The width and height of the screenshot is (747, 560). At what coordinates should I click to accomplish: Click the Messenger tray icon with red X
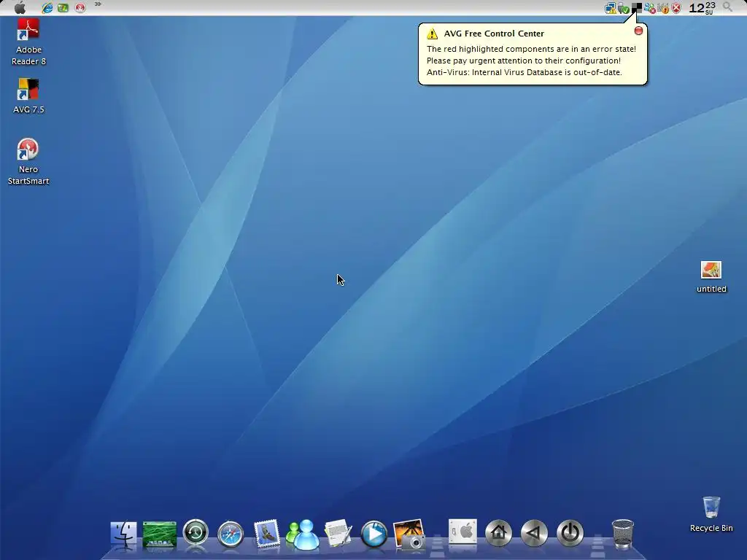649,8
